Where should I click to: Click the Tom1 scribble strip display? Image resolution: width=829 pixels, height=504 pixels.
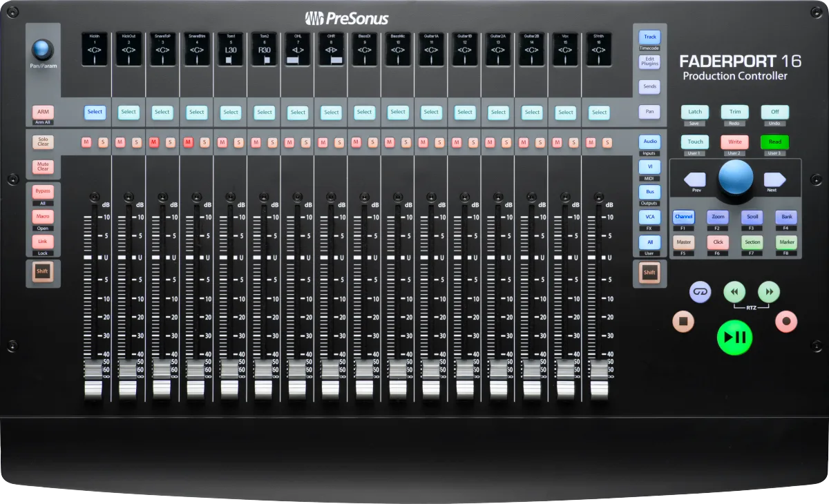tap(230, 49)
